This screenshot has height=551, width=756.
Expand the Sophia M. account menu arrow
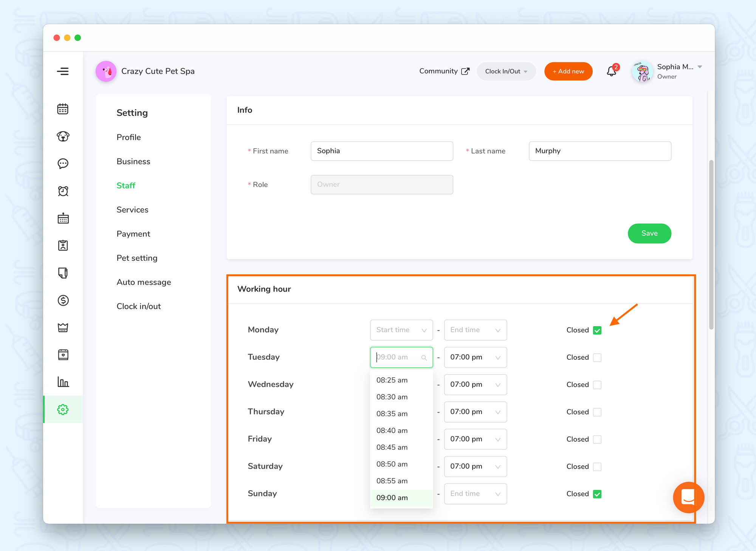(700, 67)
